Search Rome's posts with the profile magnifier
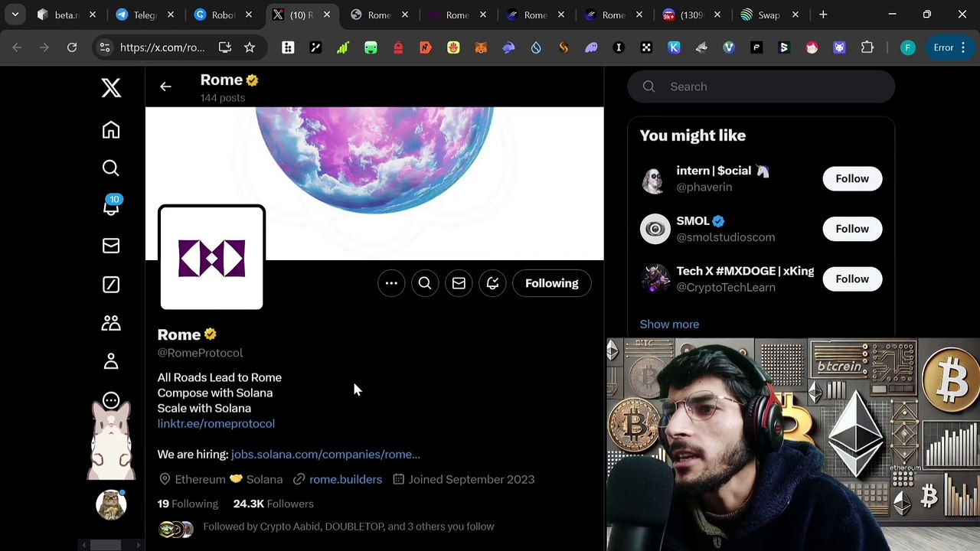This screenshot has height=551, width=980. pos(425,283)
